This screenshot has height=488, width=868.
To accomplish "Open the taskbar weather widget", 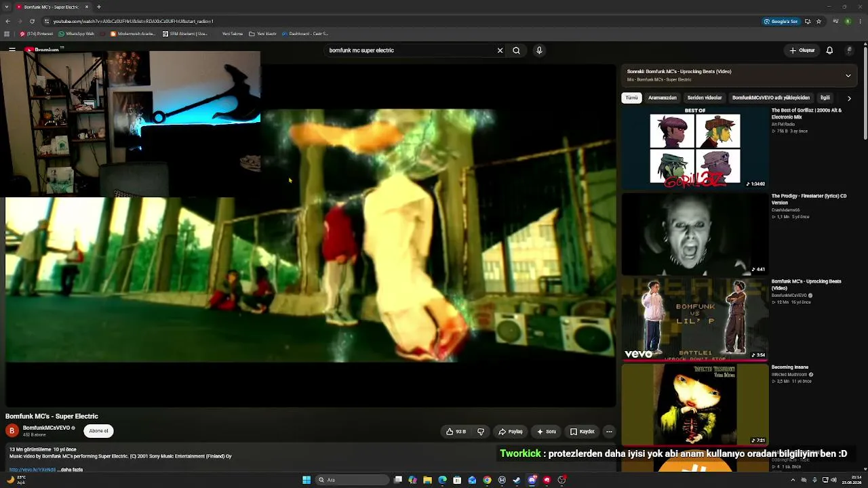I will tap(16, 480).
